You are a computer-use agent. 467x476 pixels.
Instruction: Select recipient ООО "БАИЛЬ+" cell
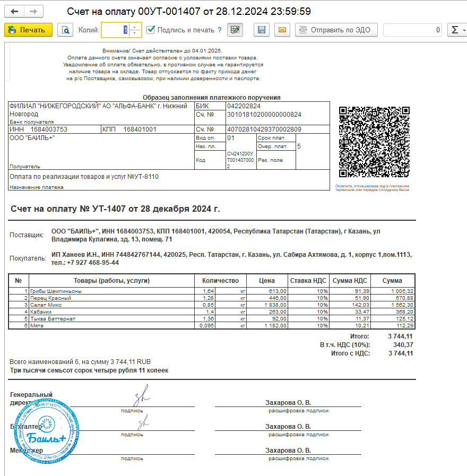[101, 151]
